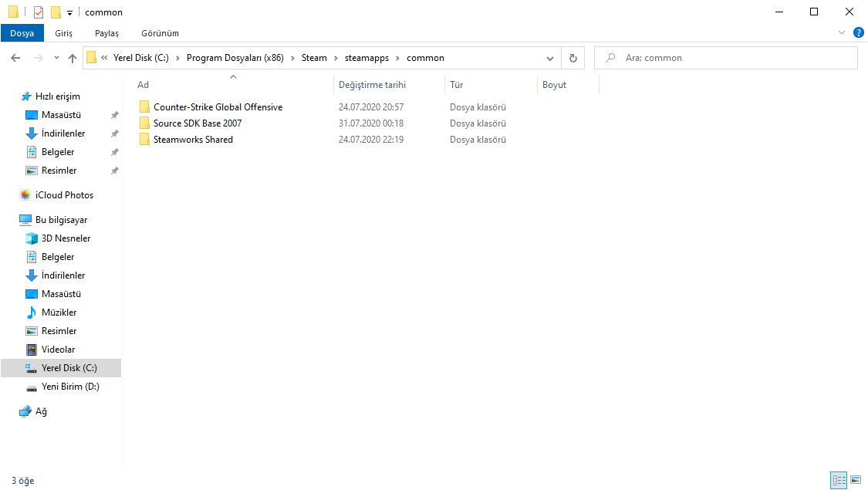Expand breadcrumb arrow after Steam
Viewport: 868px width, 490px height.
click(x=336, y=58)
